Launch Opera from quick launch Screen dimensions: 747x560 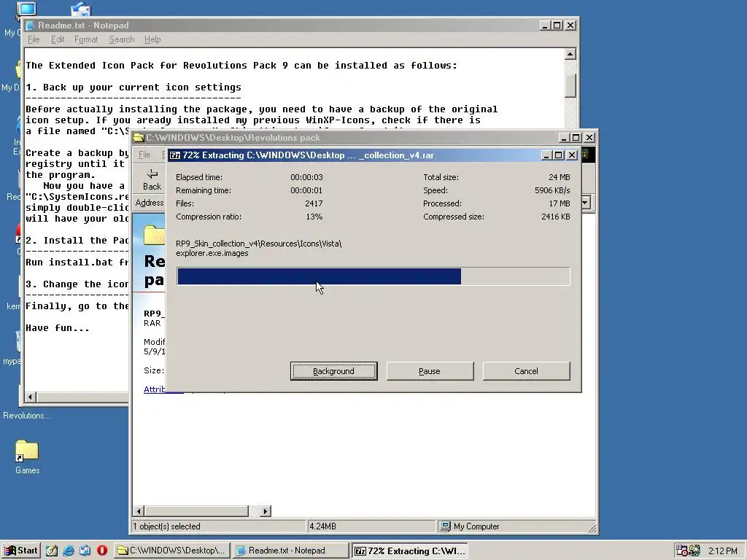click(x=102, y=551)
